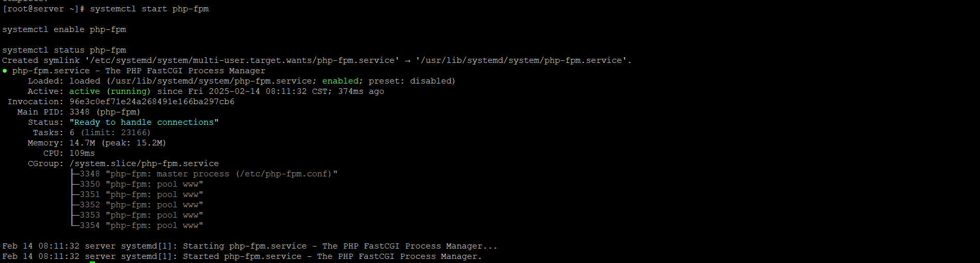Image resolution: width=980 pixels, height=263 pixels.
Task: Click the CPU 109ms value
Action: [x=82, y=153]
